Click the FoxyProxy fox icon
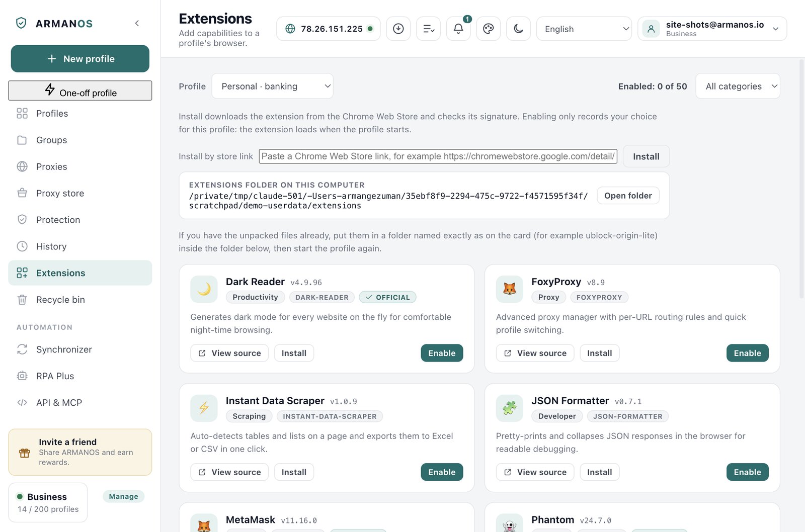 point(510,289)
